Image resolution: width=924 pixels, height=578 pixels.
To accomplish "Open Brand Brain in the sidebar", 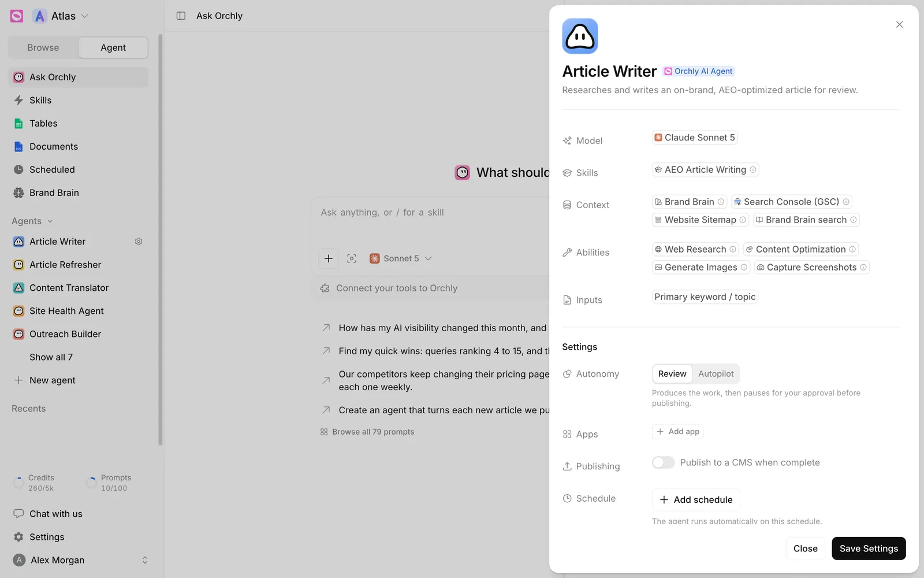I will click(x=78, y=192).
